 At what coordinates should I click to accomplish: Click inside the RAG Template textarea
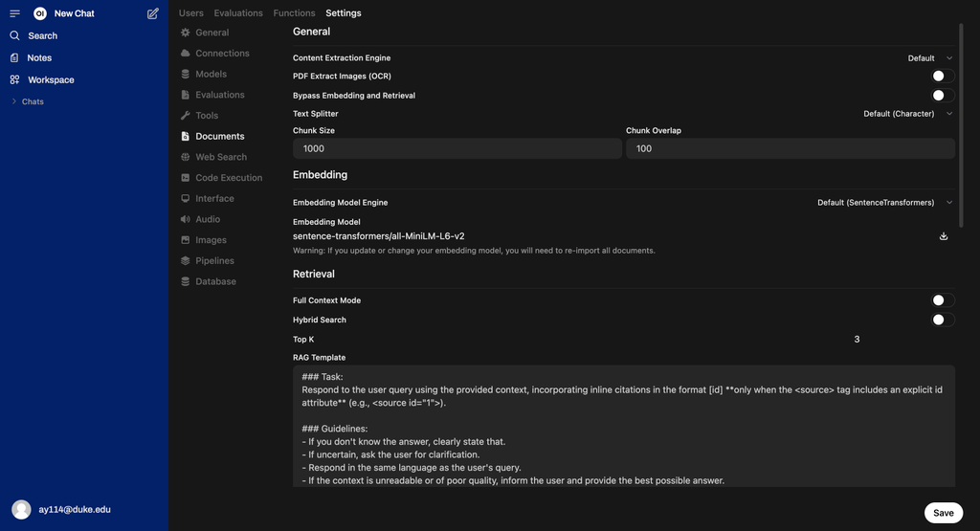tap(624, 426)
